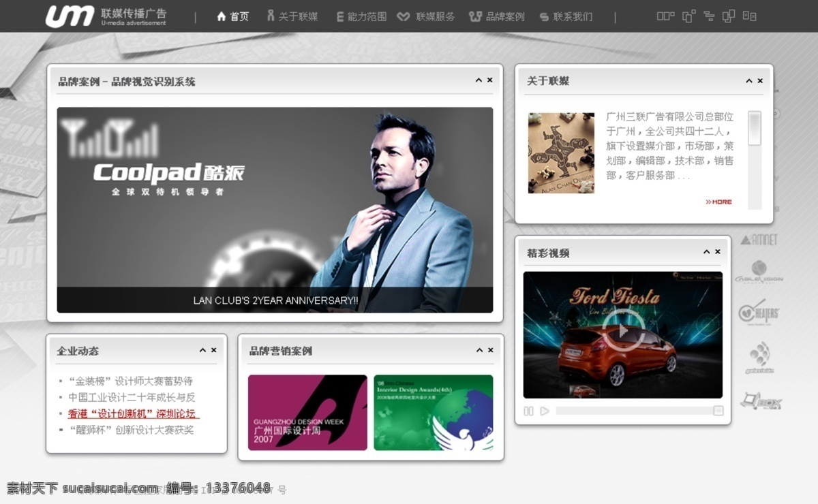818x504 pixels.
Task: Click the Amnet partner logo
Action: pyautogui.click(x=759, y=240)
